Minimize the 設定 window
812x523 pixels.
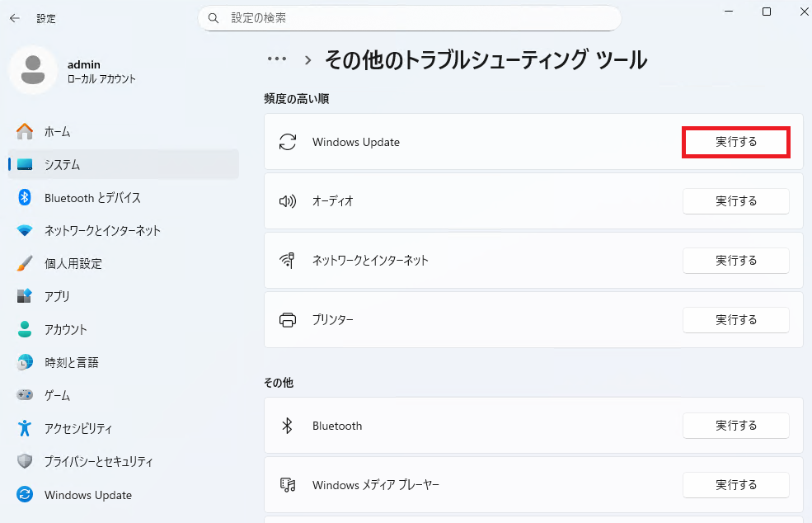click(729, 12)
